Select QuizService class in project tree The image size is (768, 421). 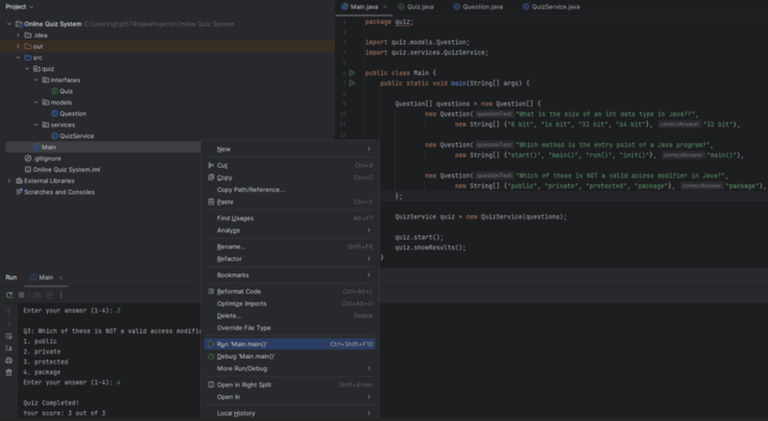coord(77,135)
